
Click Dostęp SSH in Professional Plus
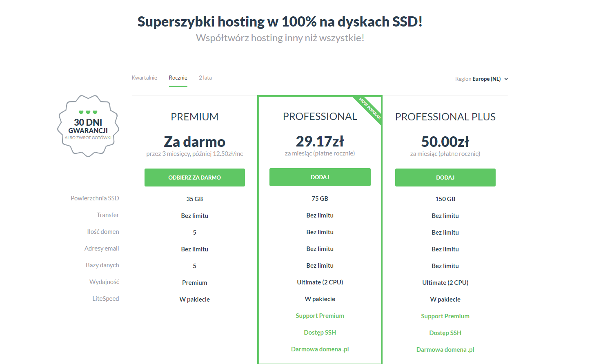[445, 333]
